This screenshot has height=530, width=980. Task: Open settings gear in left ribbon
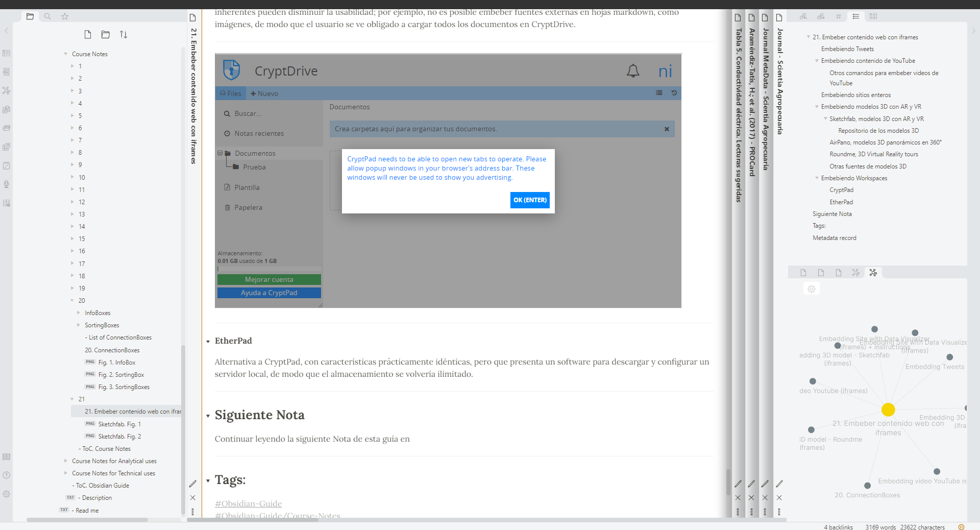pos(6,494)
